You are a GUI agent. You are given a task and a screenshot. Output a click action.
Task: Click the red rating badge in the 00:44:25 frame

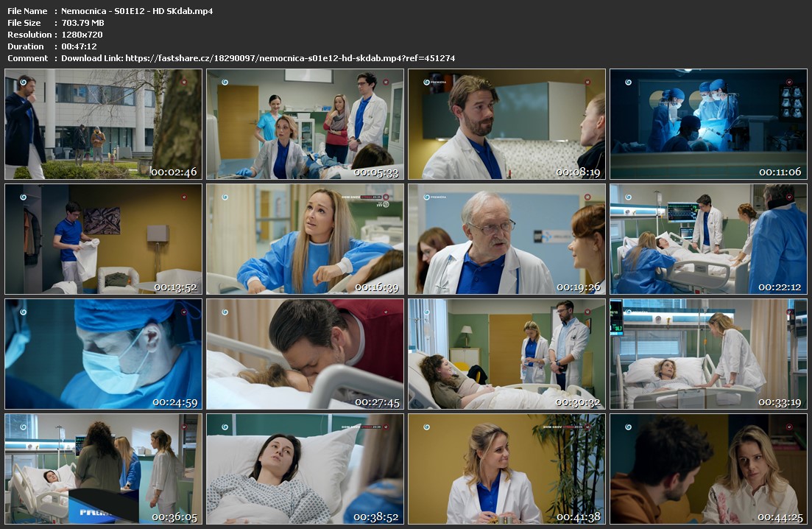click(789, 427)
